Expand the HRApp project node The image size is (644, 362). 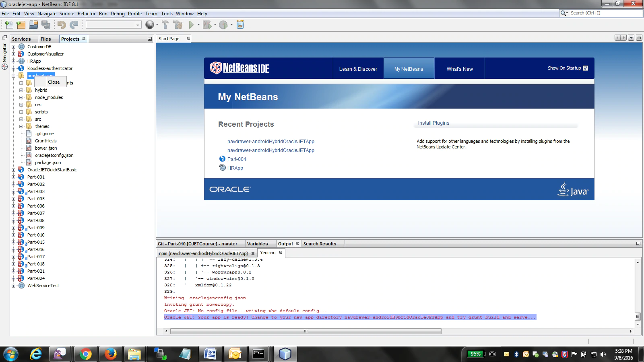[13, 61]
